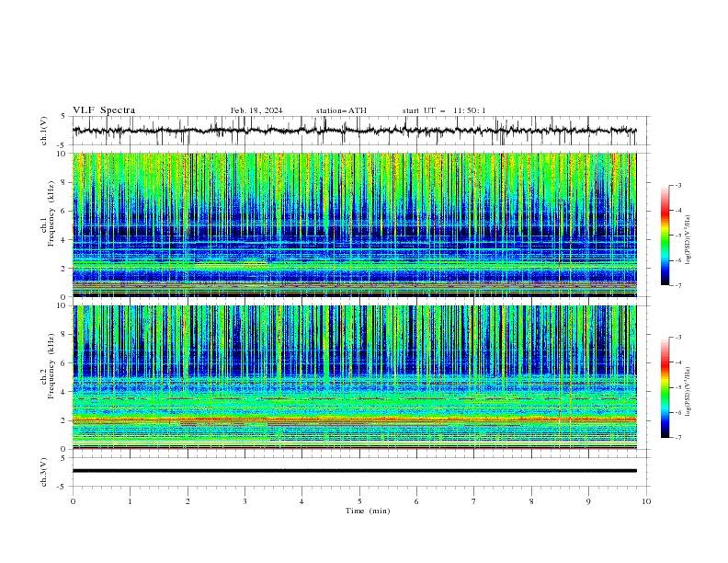
Task: Click the ch.2 spectrogram panel
Action: click(354, 377)
